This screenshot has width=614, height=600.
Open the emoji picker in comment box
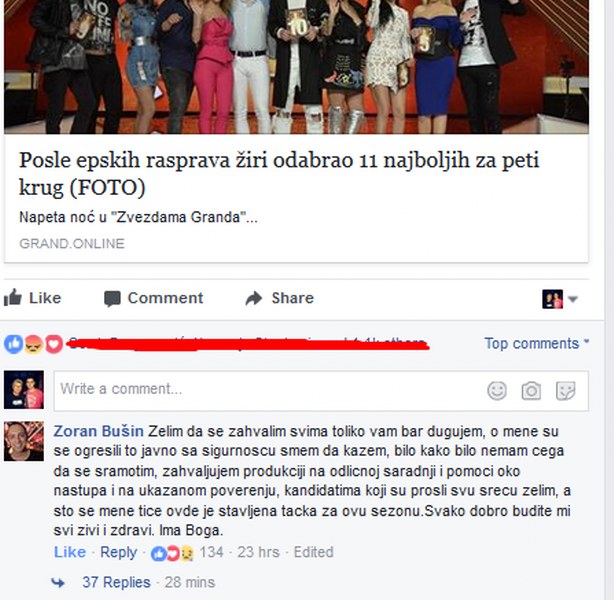497,390
